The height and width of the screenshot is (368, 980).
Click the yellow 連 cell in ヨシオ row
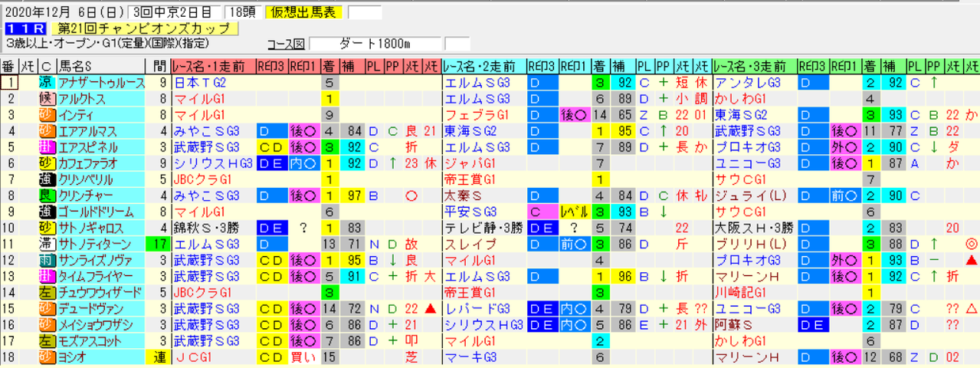[159, 356]
